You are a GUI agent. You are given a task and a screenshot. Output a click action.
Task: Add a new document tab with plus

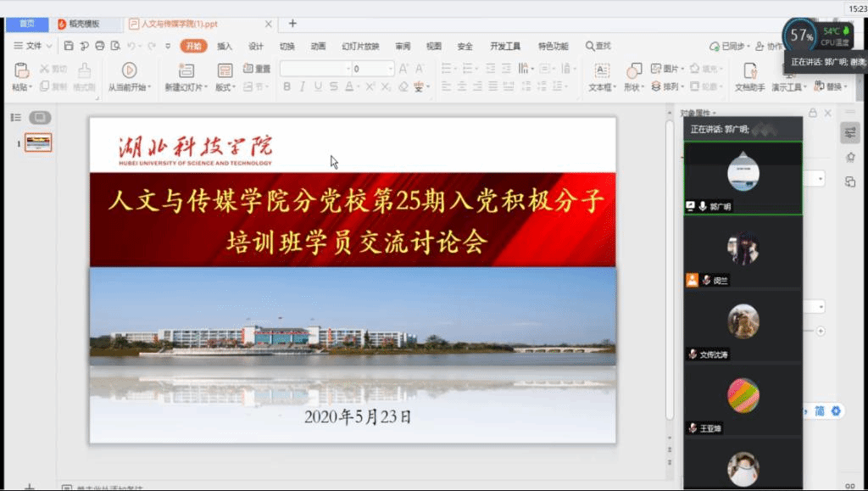[x=292, y=24]
